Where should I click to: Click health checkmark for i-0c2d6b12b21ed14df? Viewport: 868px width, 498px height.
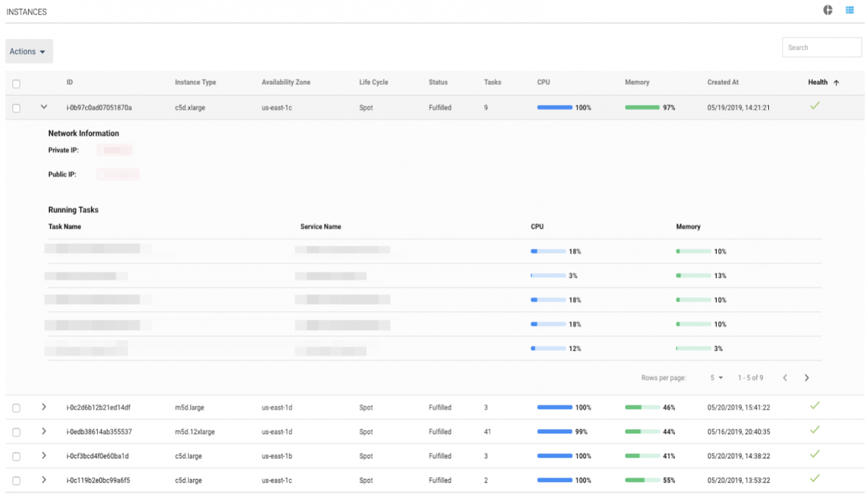pyautogui.click(x=814, y=406)
